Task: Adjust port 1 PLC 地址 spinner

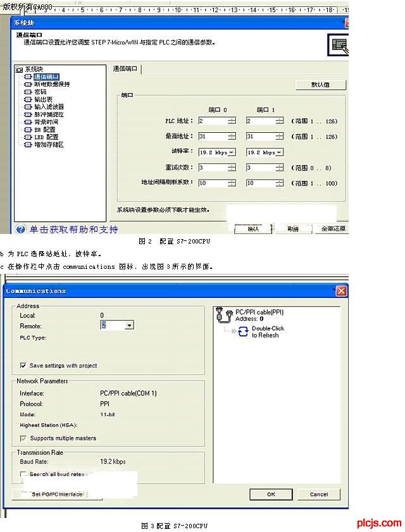Action: 280,121
